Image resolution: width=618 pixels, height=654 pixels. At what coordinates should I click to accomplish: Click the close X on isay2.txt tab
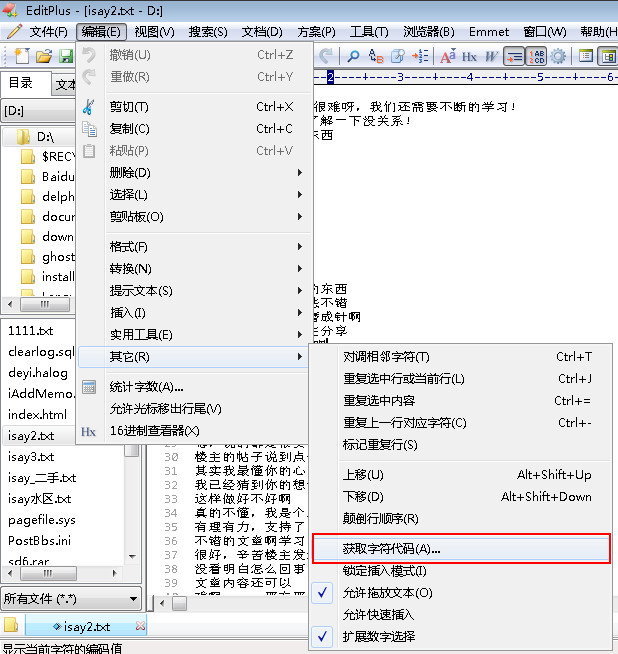point(141,626)
